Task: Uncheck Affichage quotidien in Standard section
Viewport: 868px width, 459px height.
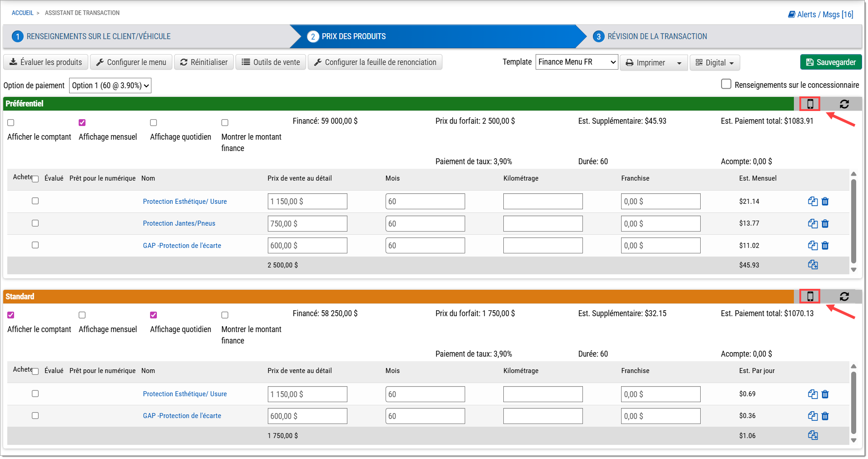Action: pos(154,315)
